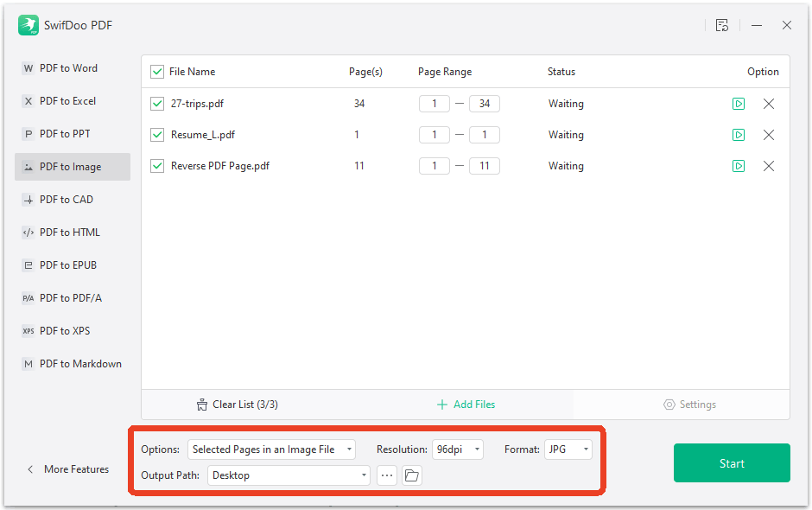Screen dimensions: 812x510
Task: Click the P/A icon for PDF/A
Action: (29, 298)
